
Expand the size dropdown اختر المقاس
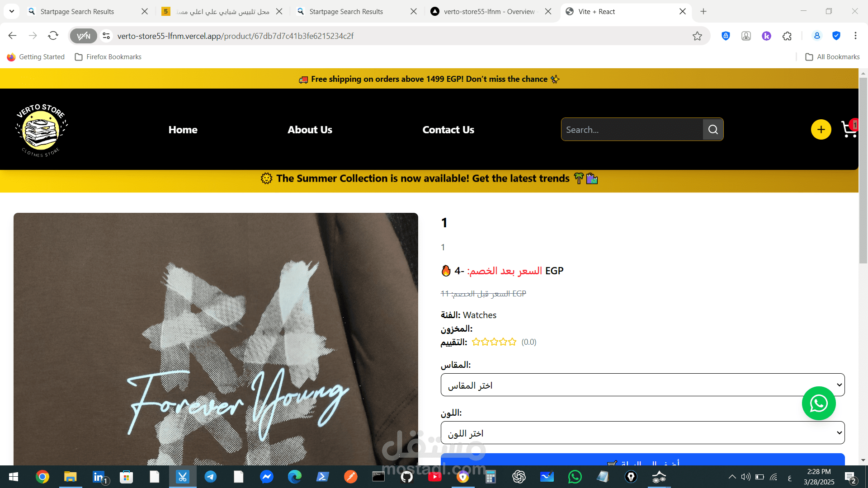point(642,385)
